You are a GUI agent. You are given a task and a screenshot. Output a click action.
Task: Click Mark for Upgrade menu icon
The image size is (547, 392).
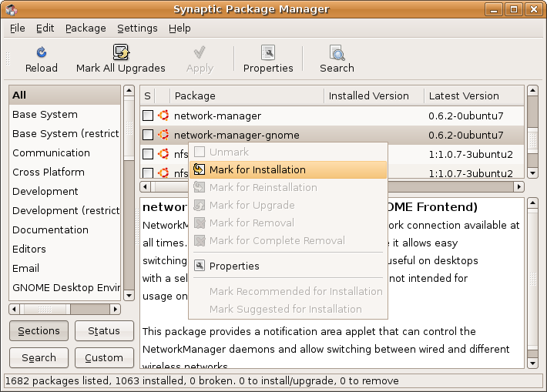[200, 205]
